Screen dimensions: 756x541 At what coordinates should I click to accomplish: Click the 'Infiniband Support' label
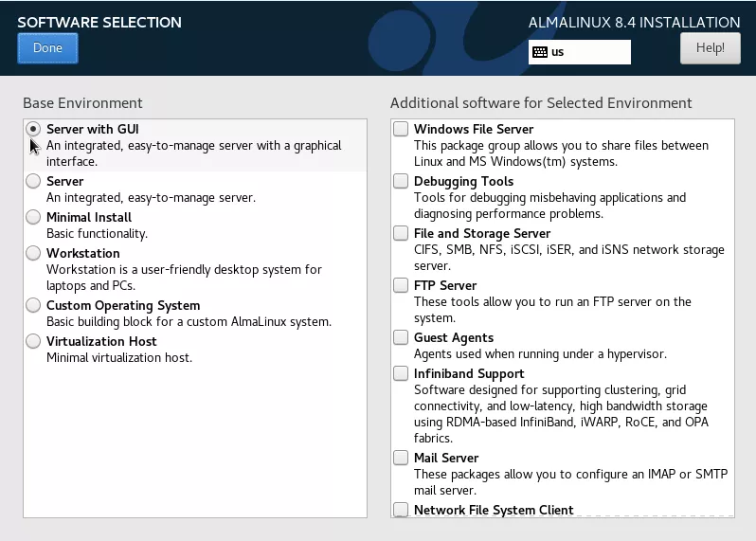point(469,374)
